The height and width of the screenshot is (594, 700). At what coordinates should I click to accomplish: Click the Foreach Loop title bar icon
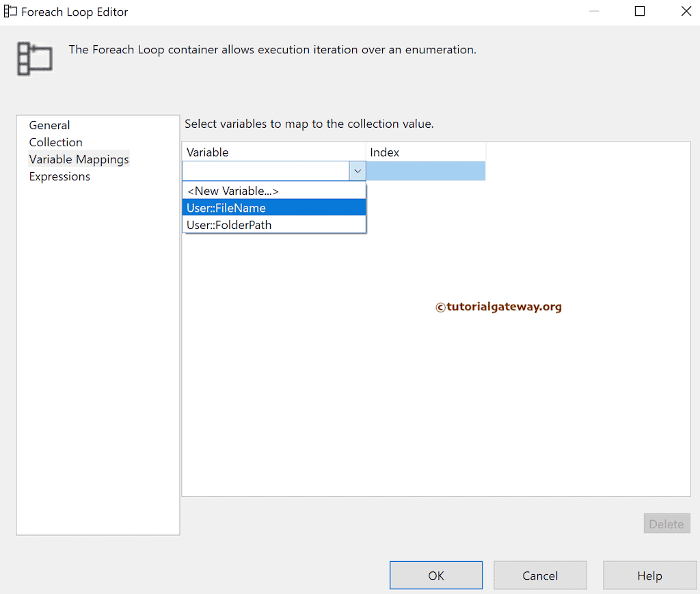[10, 12]
